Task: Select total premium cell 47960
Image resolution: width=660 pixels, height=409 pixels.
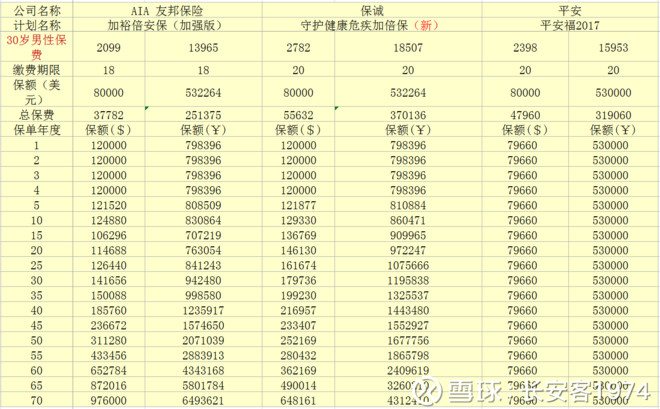Action: tap(525, 114)
